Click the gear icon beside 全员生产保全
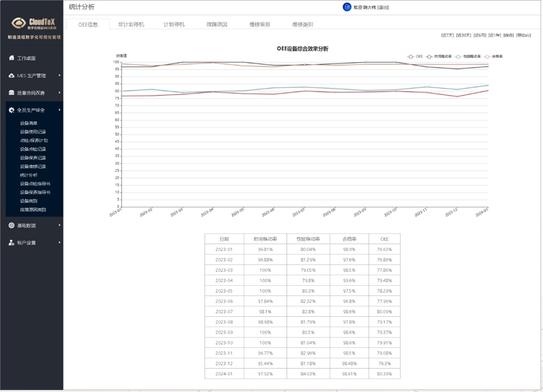543x392 pixels. point(11,110)
